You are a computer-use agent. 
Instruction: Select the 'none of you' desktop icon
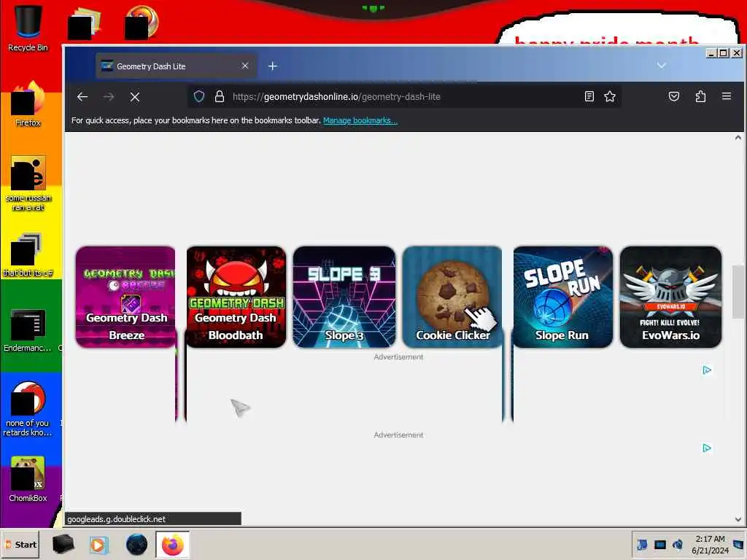(x=28, y=408)
